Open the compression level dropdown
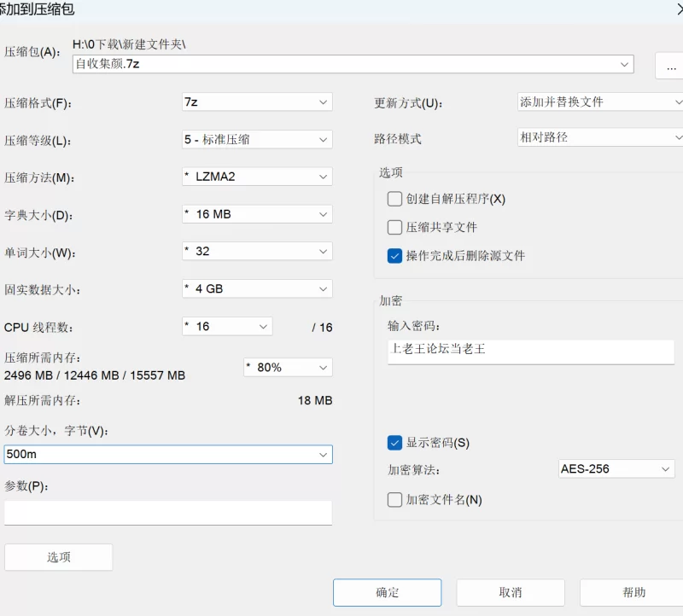 [x=257, y=139]
